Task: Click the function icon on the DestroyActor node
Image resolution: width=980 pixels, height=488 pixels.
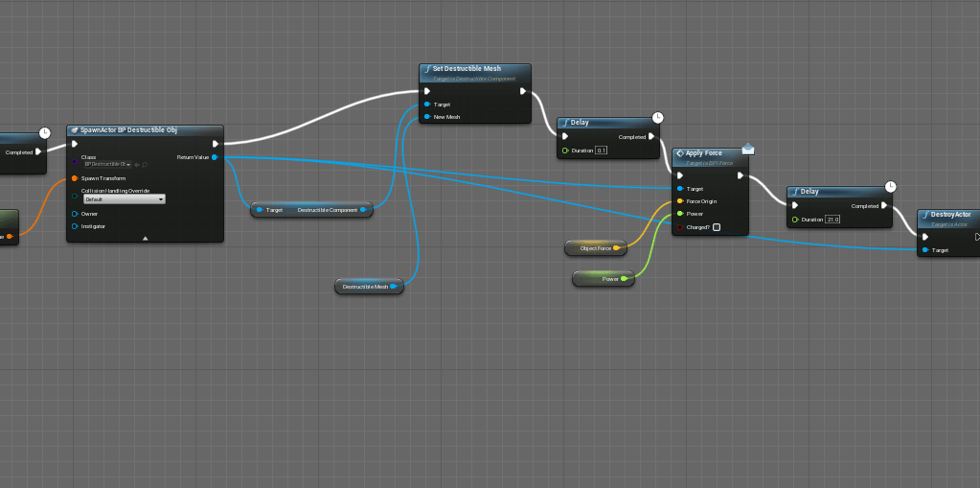Action: [x=924, y=215]
